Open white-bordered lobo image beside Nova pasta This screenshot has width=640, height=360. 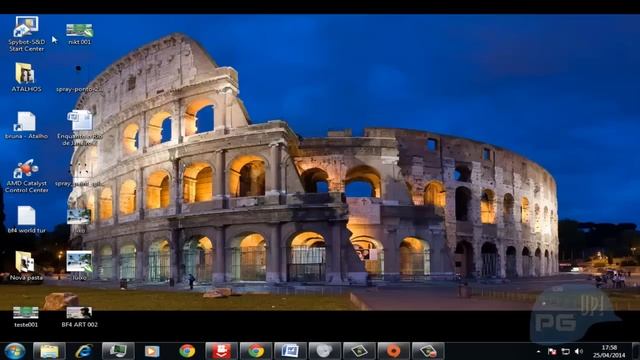79,266
